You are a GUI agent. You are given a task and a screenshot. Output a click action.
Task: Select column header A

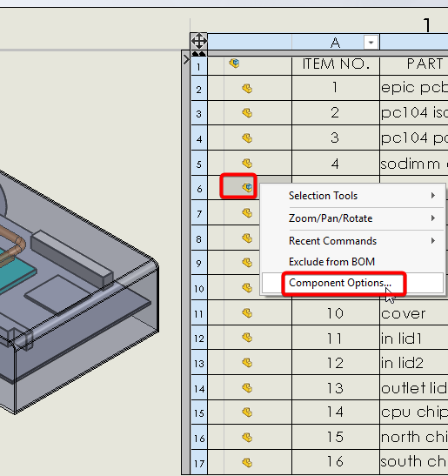[336, 42]
